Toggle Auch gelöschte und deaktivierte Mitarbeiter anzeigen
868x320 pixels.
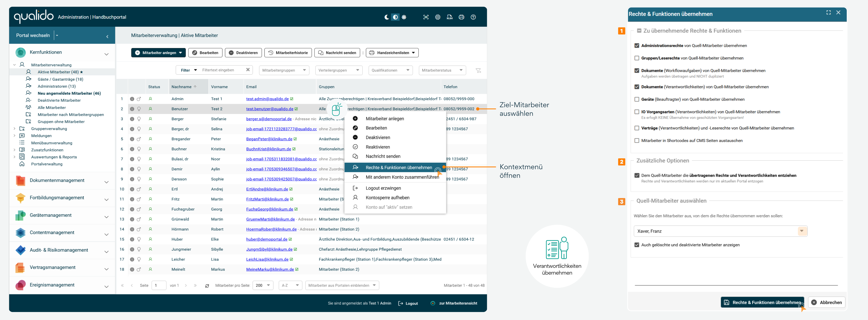[x=637, y=245]
